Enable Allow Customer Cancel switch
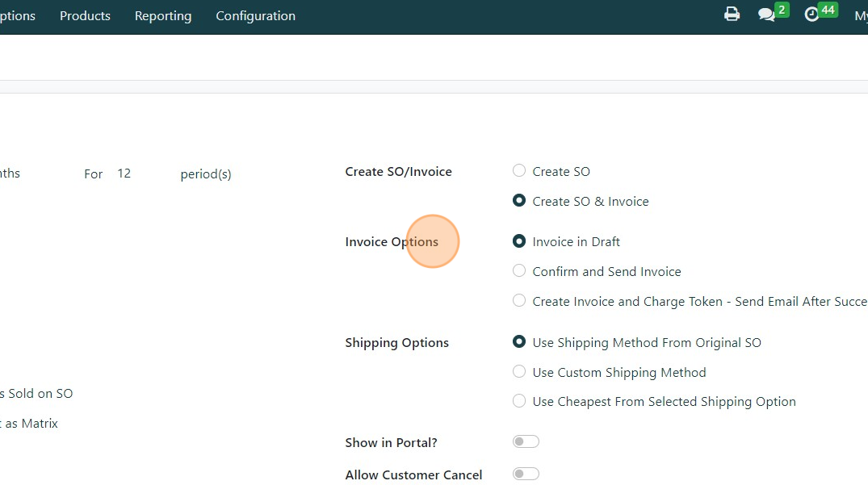This screenshot has height=485, width=868. tap(526, 475)
